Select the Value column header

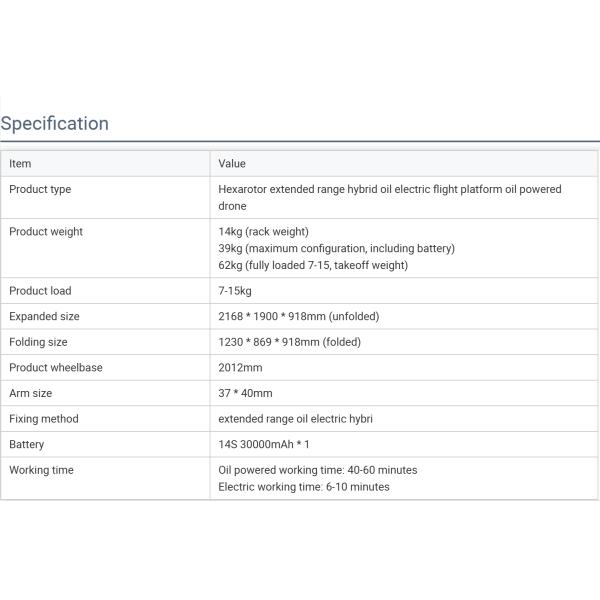click(x=232, y=163)
